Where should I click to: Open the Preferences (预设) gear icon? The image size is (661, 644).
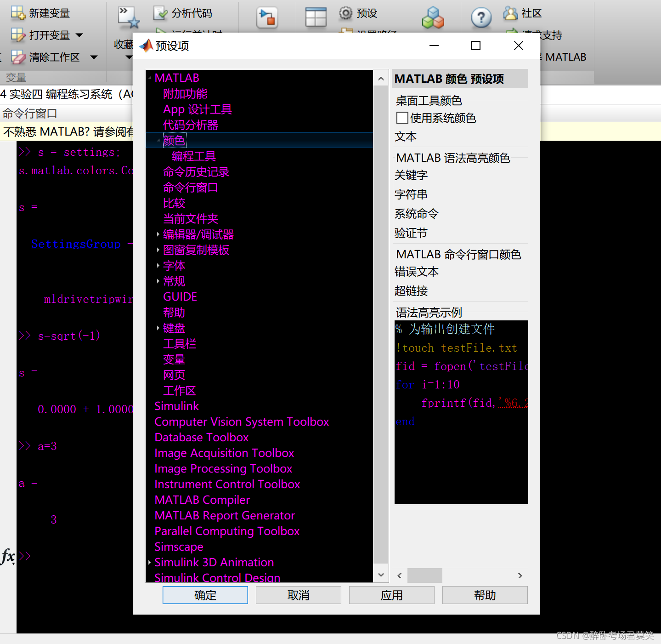coord(345,13)
